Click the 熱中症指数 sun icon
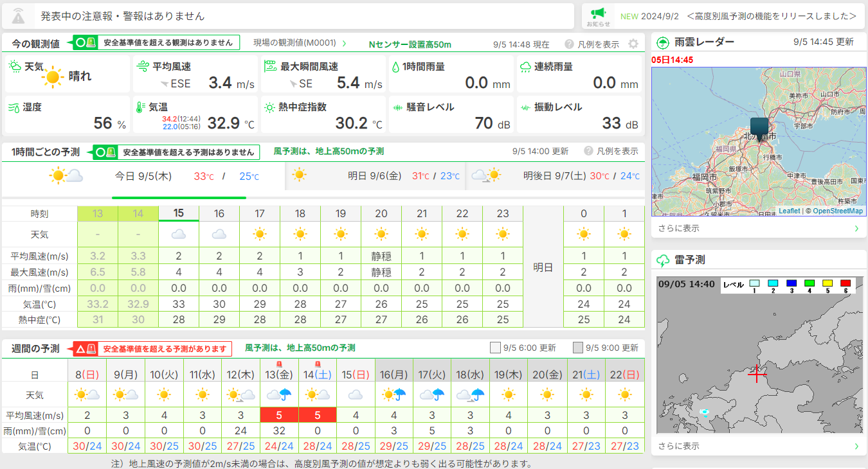The height and width of the screenshot is (469, 868). tap(269, 107)
